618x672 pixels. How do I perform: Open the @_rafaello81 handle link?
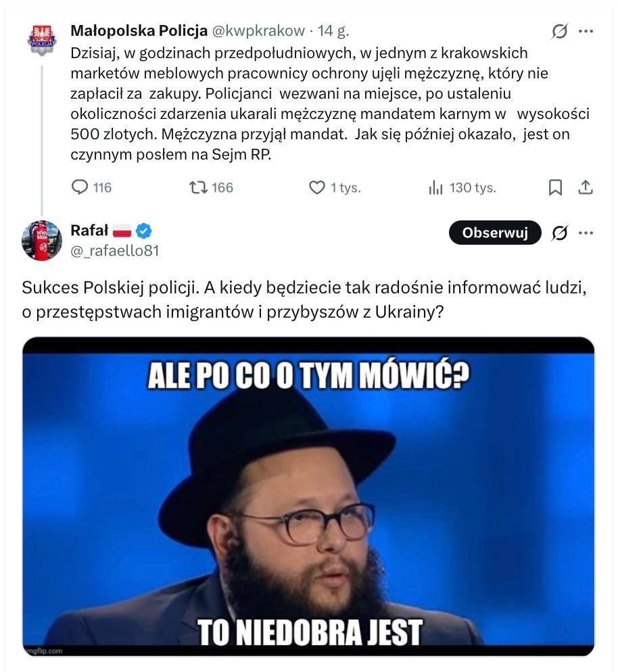115,250
